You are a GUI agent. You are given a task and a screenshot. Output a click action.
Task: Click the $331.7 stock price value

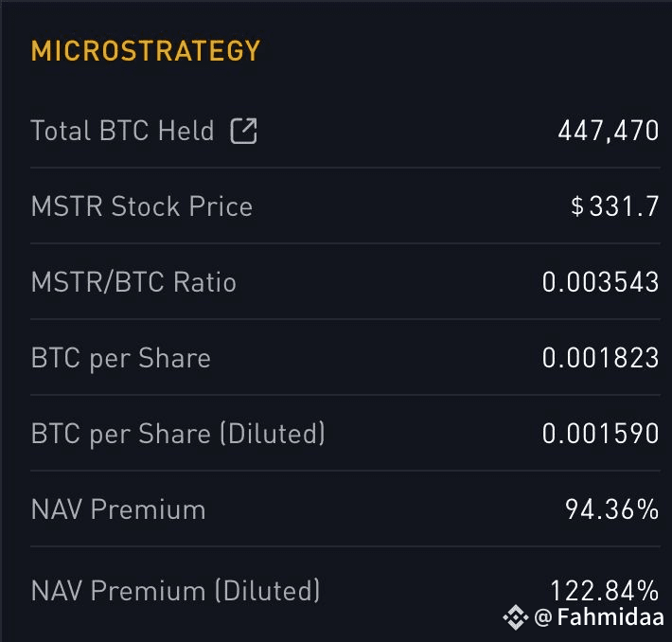click(614, 206)
